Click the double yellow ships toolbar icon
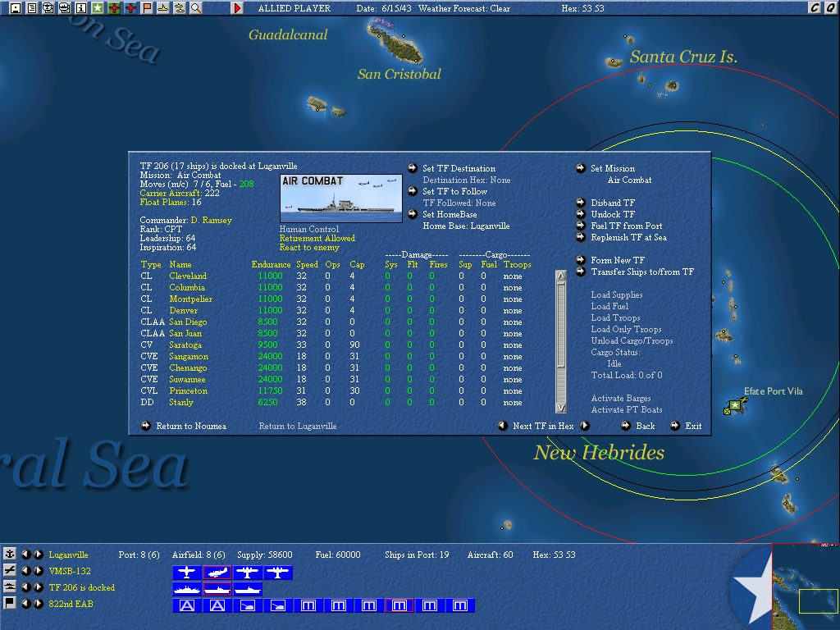The image size is (840, 630). point(180,8)
